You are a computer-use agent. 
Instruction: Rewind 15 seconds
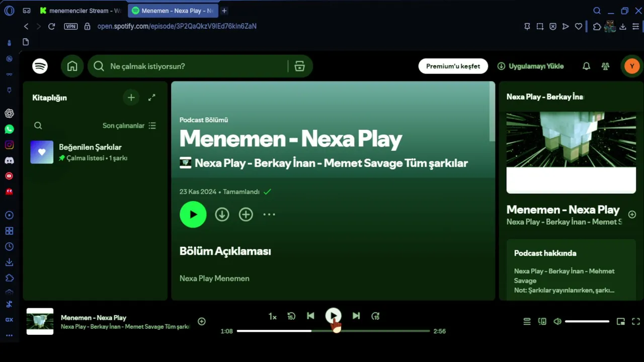[x=291, y=316]
